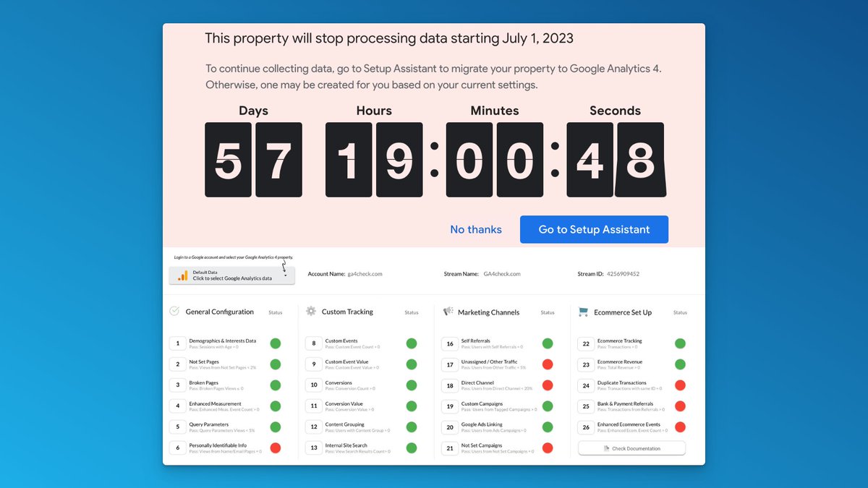Click the document icon in Check Documentation
This screenshot has height=488, width=868.
click(606, 448)
